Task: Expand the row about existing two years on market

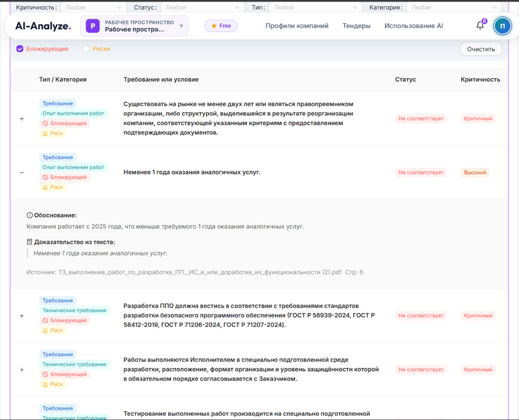Action: click(x=22, y=119)
